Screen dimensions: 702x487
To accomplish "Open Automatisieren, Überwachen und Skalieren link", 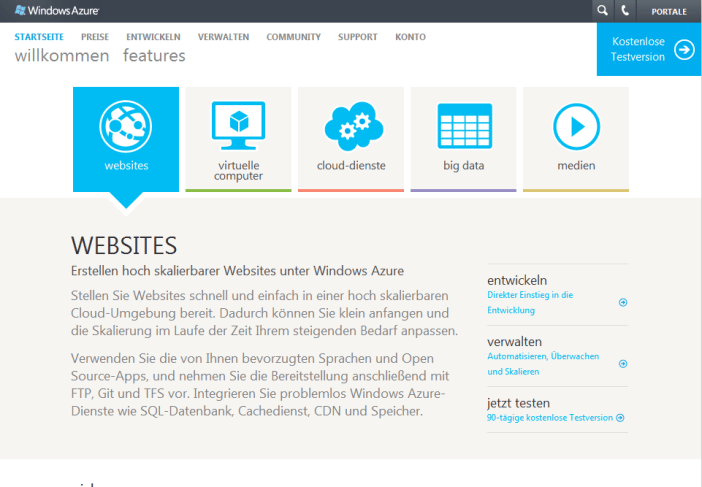I will [543, 364].
